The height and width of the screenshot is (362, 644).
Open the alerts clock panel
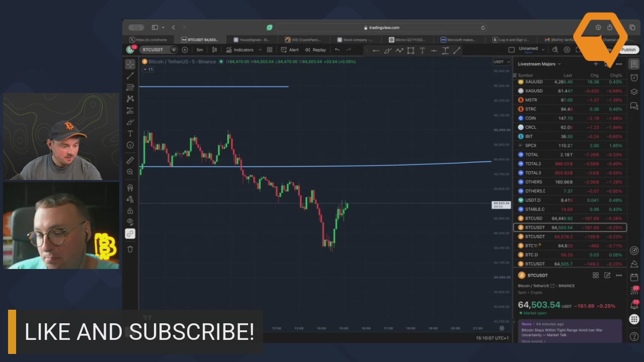tap(634, 78)
